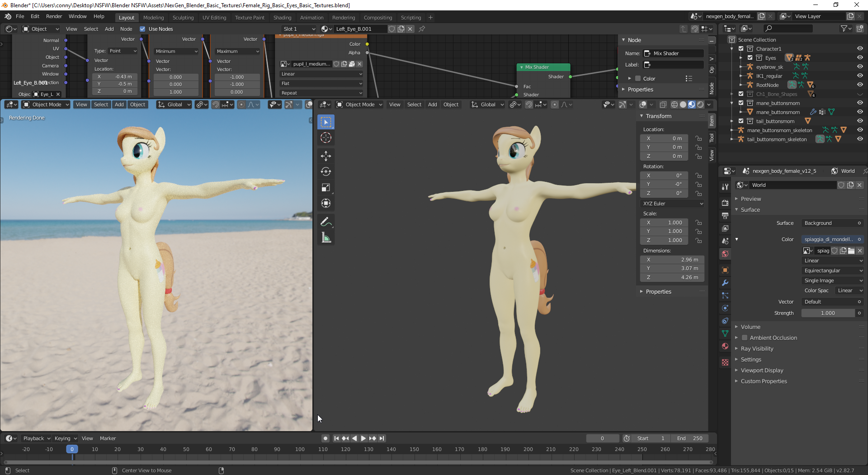Open the Texture properties checker tab icon
Screen dimensions: 868x475
coord(725,362)
